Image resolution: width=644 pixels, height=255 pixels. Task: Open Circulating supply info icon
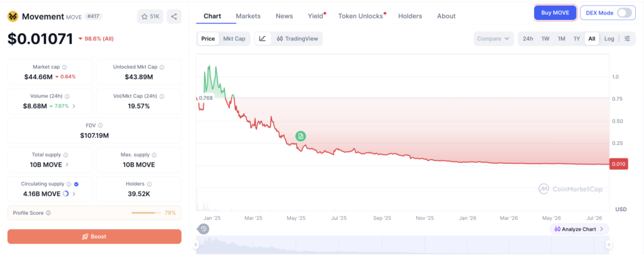coord(69,185)
